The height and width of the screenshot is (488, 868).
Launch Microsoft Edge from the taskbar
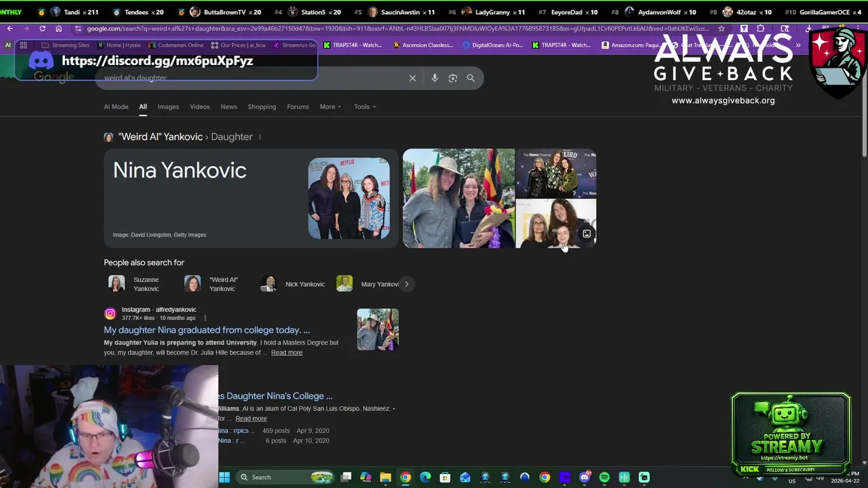[425, 477]
